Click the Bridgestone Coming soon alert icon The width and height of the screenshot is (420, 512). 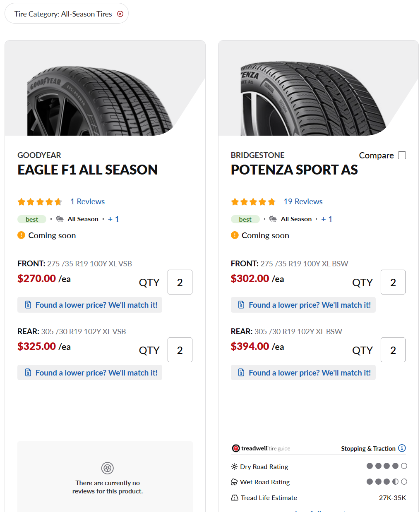click(235, 235)
